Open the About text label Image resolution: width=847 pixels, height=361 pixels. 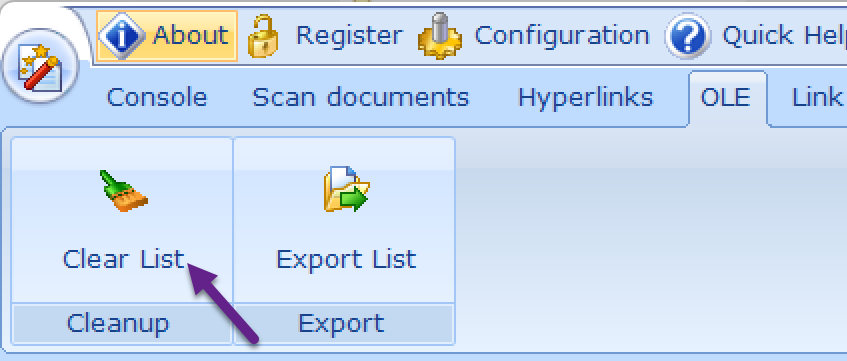coord(191,36)
